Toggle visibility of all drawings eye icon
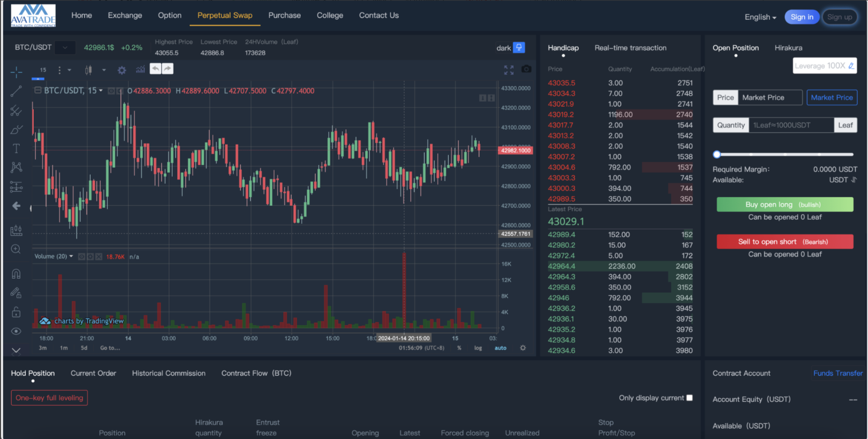This screenshot has width=868, height=439. 16,331
